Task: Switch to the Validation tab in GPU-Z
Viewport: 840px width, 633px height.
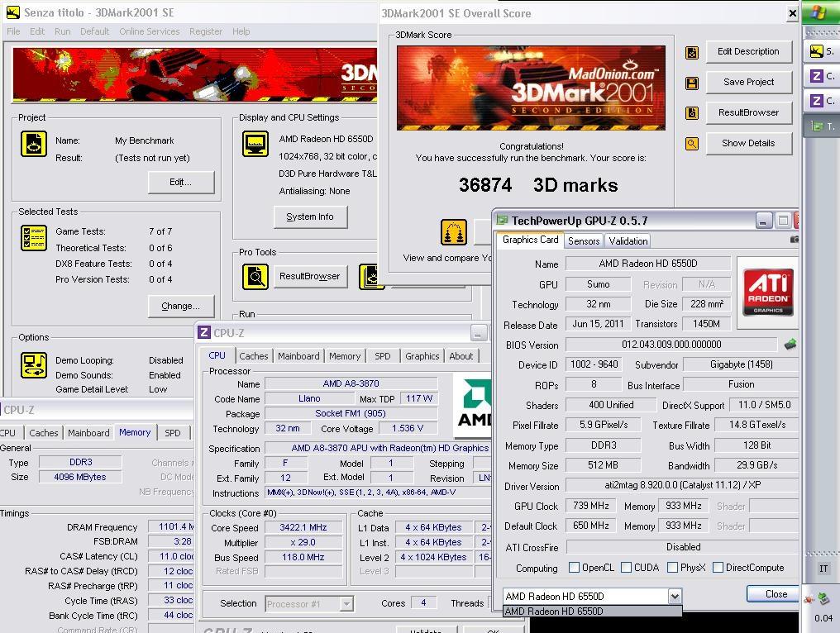Action: click(628, 241)
